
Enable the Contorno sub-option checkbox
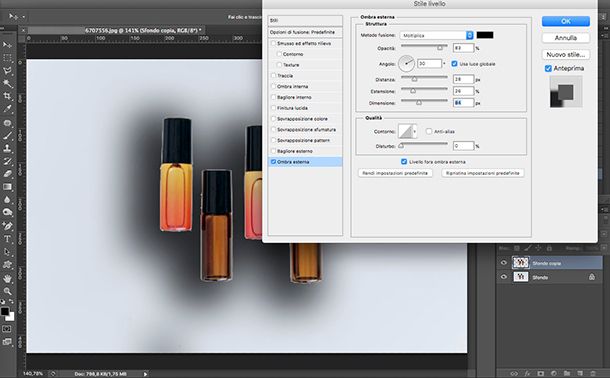(279, 54)
